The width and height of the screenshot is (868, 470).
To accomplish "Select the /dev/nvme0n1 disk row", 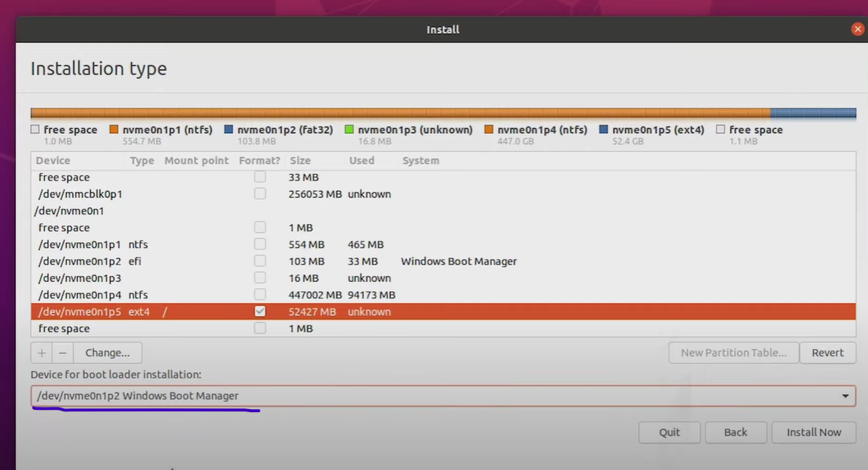I will pyautogui.click(x=69, y=211).
